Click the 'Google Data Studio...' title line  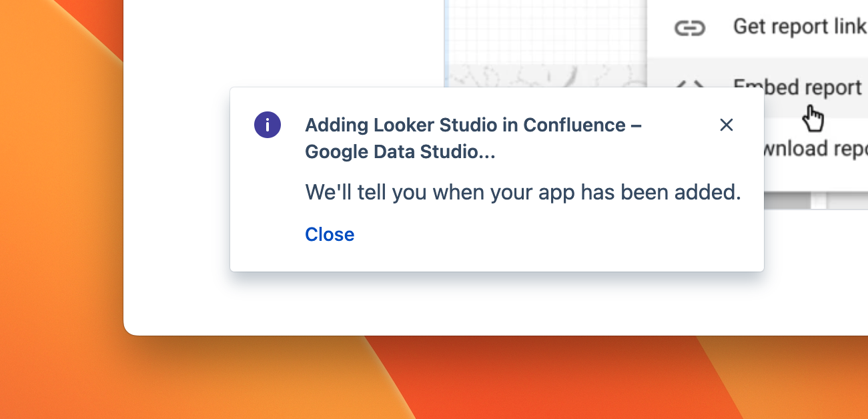(400, 152)
